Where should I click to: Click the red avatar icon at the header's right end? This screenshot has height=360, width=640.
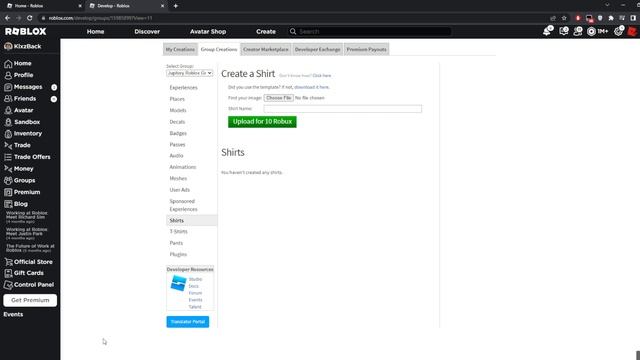pyautogui.click(x=632, y=31)
